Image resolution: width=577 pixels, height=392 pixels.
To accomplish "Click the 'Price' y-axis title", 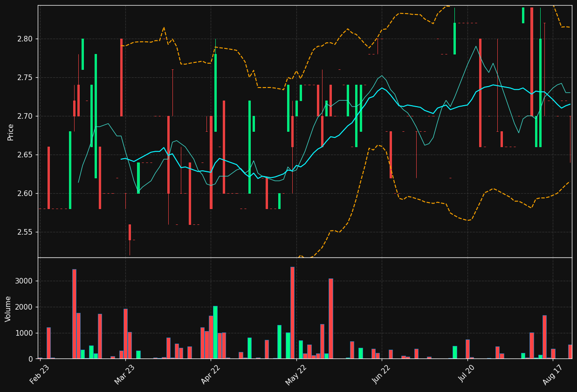I will click(x=10, y=132).
